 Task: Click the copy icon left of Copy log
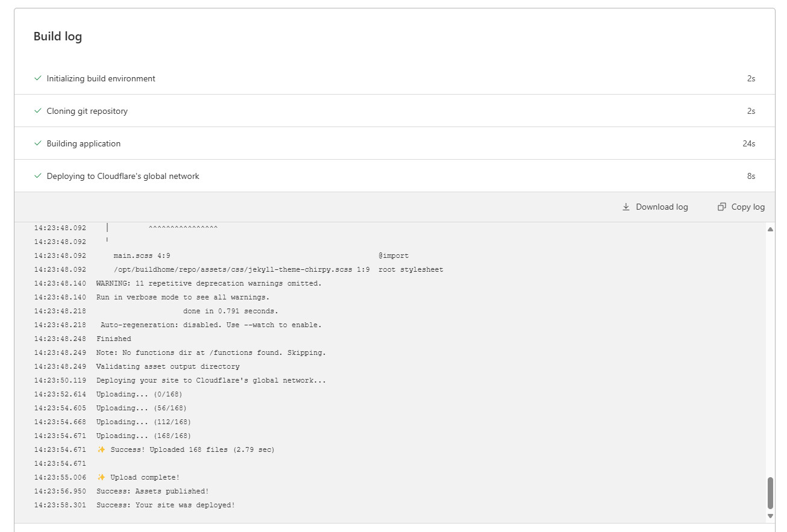tap(721, 207)
